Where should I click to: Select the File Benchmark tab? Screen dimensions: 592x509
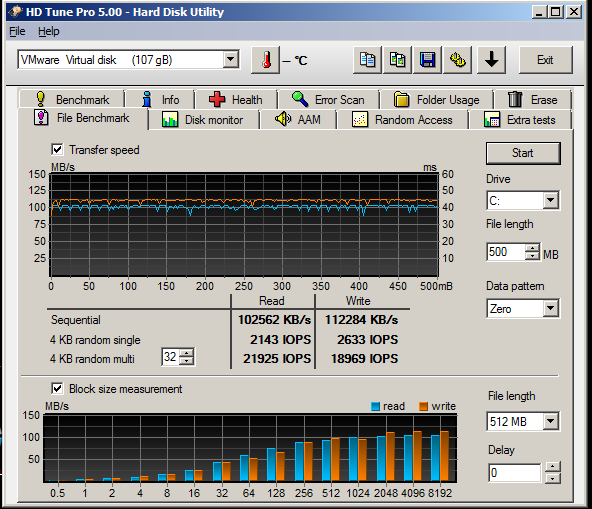(83, 118)
